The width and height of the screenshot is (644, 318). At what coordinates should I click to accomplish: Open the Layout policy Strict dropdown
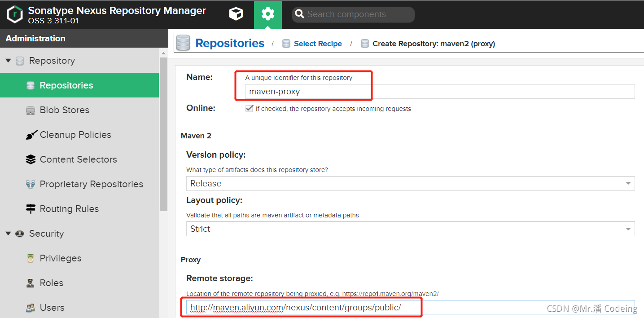pyautogui.click(x=410, y=229)
